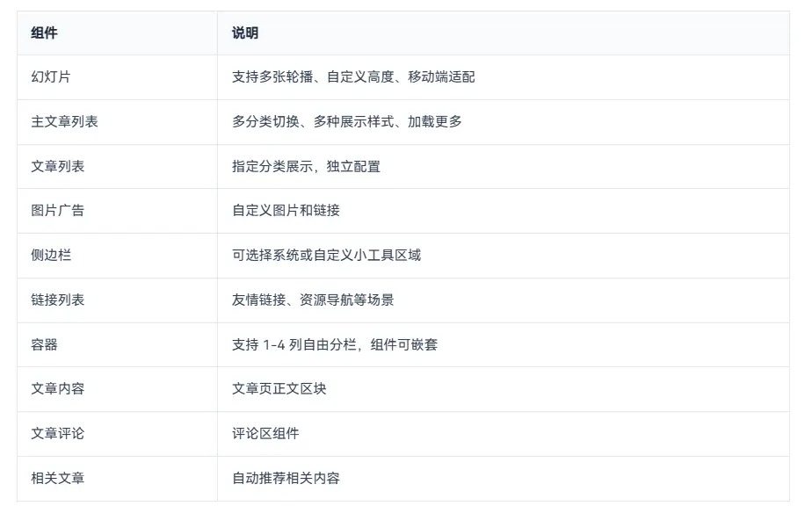
Task: Click the 友情链接、资源导航等场景 description
Action: click(313, 300)
